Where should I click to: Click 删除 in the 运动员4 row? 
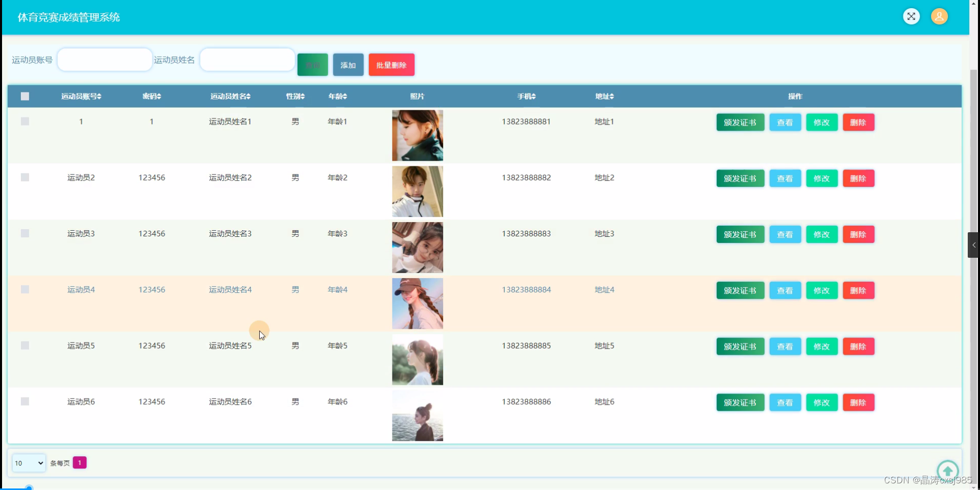click(x=859, y=290)
